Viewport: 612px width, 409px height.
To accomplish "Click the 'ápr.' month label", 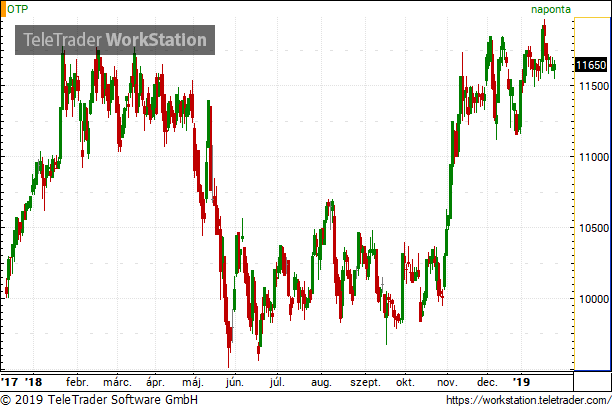I will (x=155, y=382).
